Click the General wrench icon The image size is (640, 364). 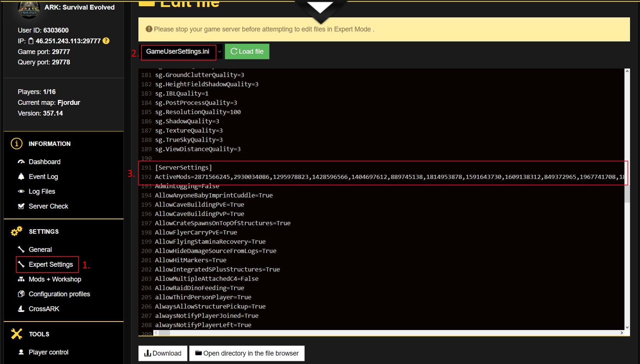coord(21,250)
